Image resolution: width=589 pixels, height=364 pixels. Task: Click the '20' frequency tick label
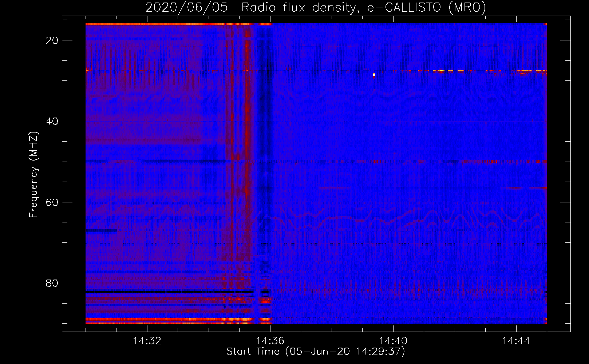(52, 40)
